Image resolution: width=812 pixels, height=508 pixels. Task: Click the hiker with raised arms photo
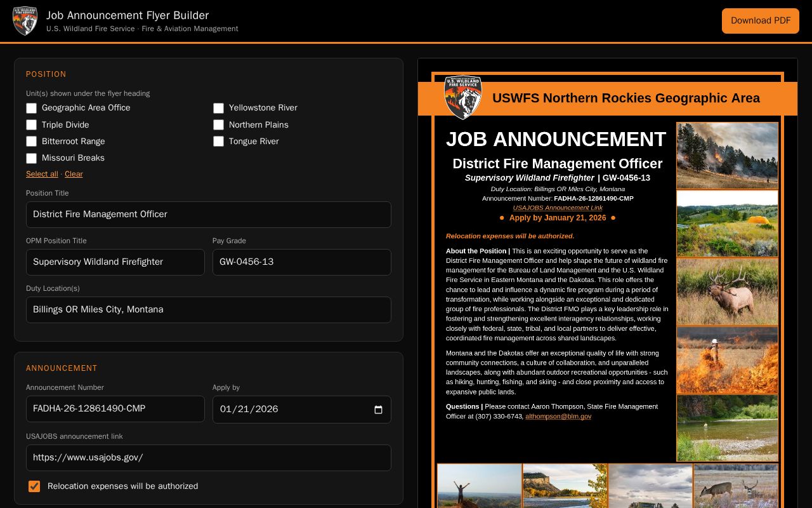[x=480, y=486]
